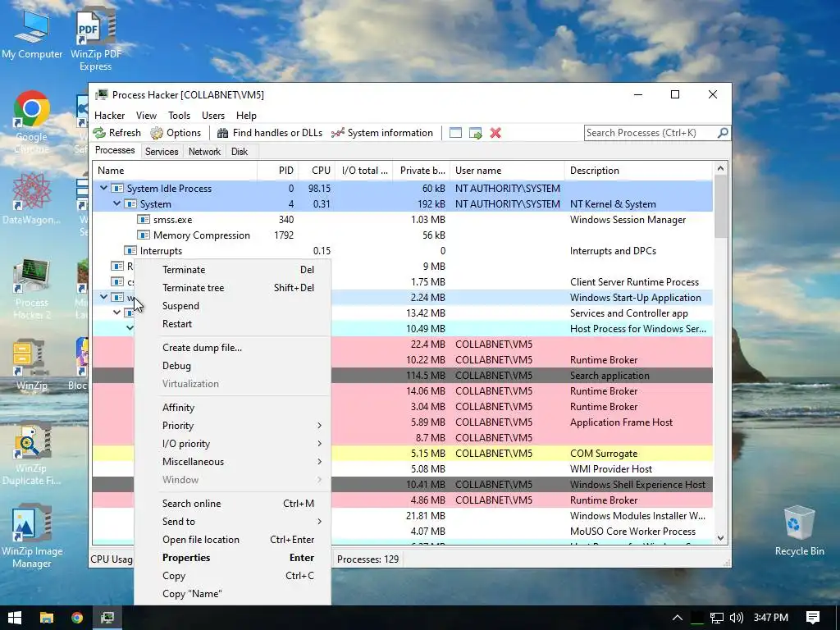Open Find handles or DLLs
Image resolution: width=840 pixels, height=630 pixels.
269,133
